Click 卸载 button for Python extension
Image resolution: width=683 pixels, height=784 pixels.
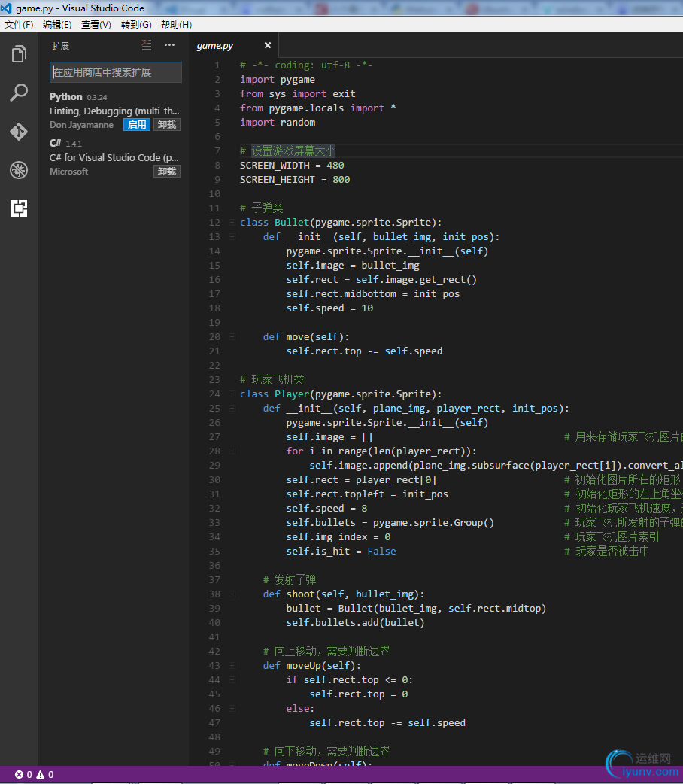point(167,125)
